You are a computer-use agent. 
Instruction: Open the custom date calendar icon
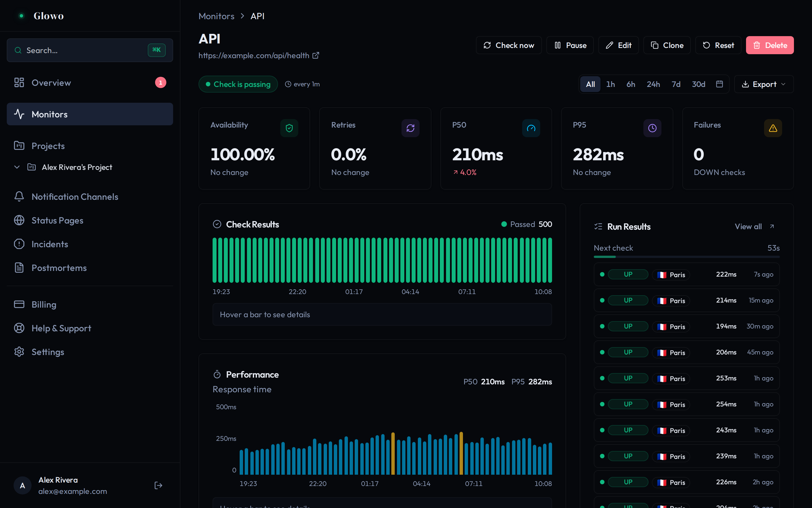(720, 84)
